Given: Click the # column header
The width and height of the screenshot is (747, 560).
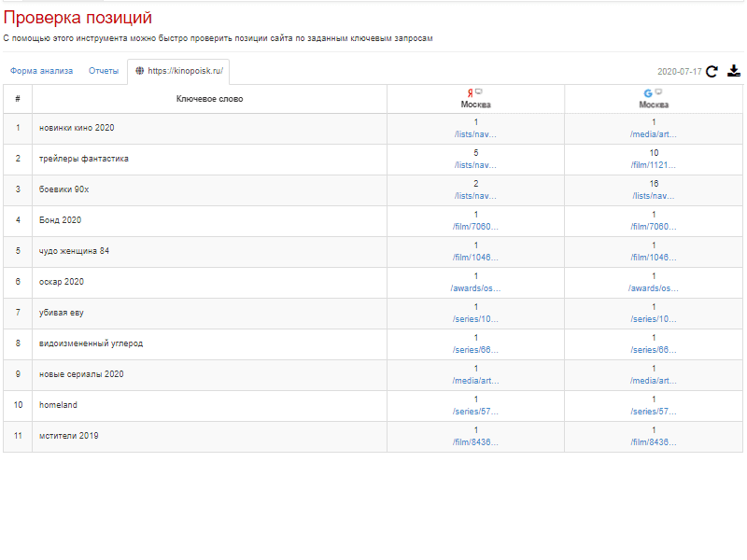Looking at the screenshot, I should [18, 99].
